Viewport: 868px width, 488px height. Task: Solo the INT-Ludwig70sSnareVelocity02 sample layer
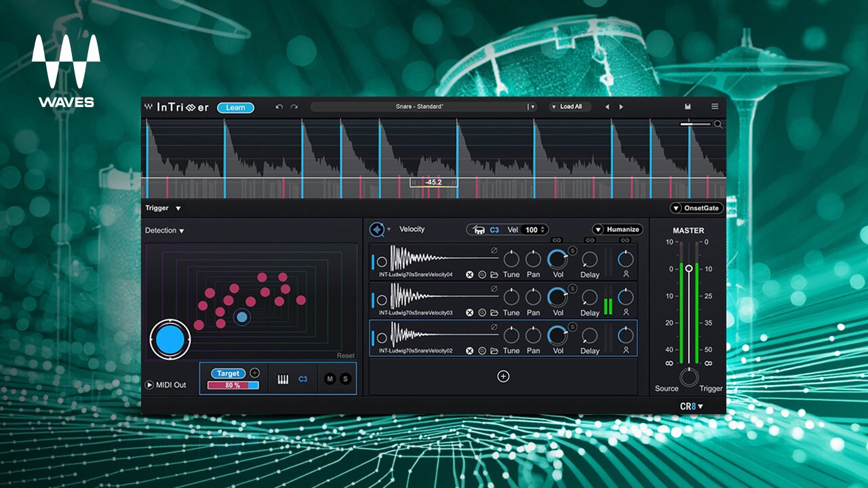pos(572,327)
